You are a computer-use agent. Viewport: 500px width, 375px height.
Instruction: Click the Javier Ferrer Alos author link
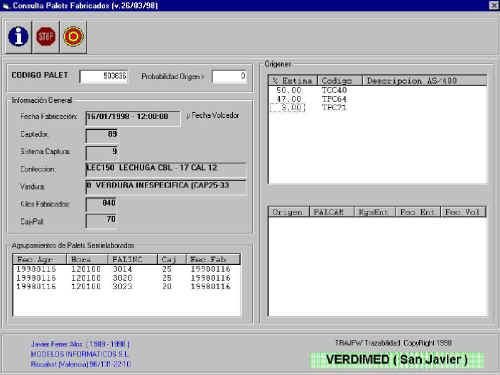tap(80, 344)
